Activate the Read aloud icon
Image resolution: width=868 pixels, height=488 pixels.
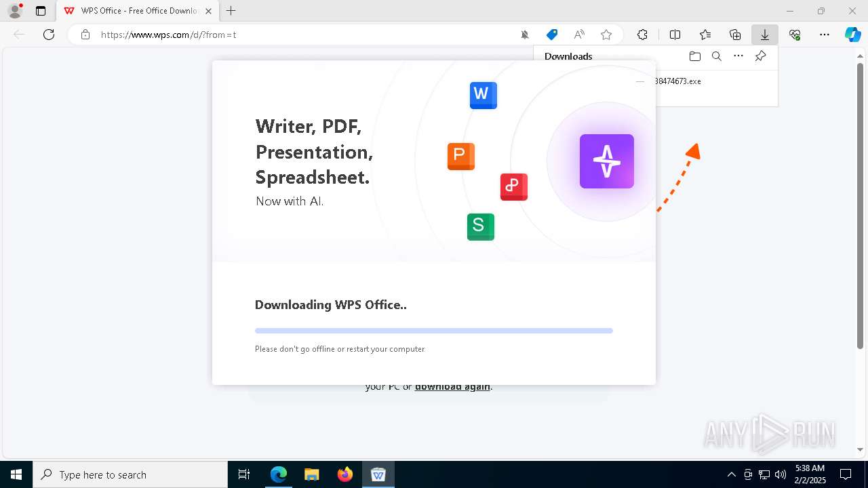pos(579,35)
